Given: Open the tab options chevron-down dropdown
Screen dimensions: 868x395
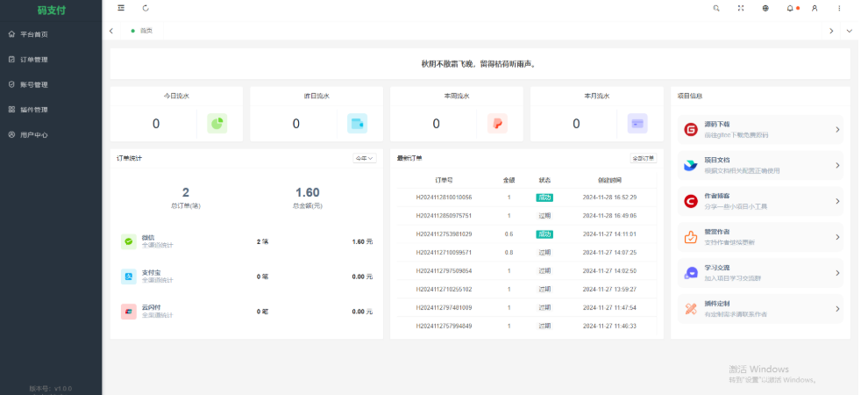Looking at the screenshot, I should tap(849, 31).
